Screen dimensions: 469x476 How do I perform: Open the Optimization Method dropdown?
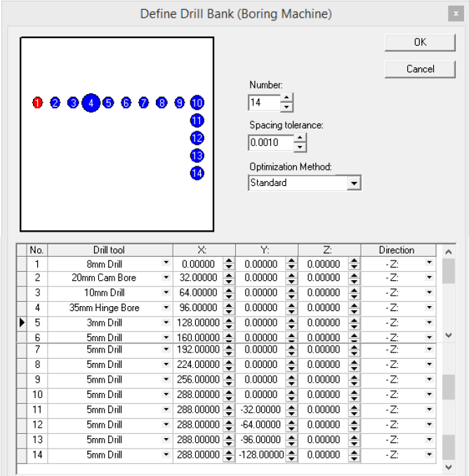(355, 183)
